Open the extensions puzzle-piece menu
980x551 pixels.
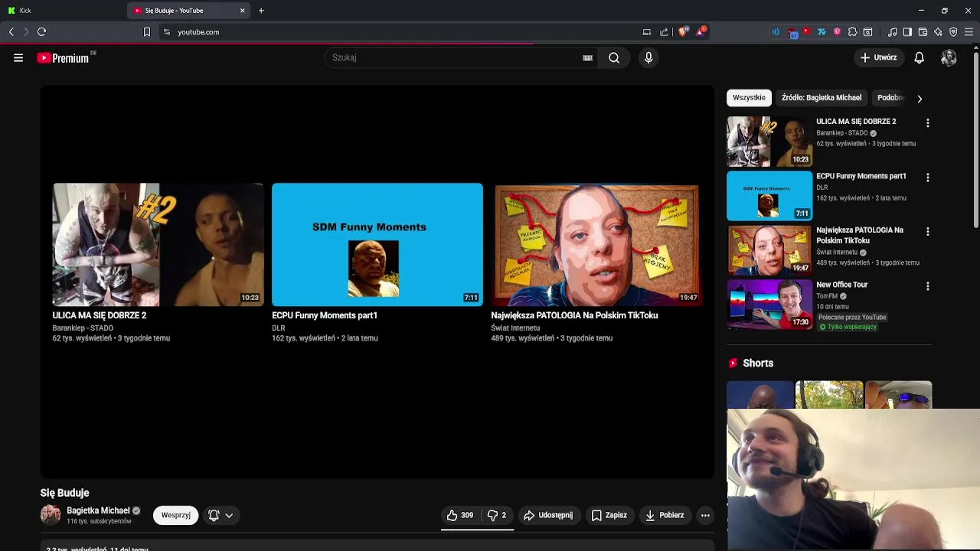click(x=852, y=32)
